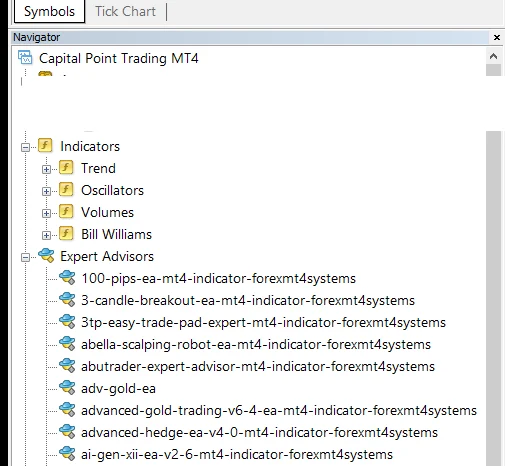Expand the Oscillators folder

(46, 191)
